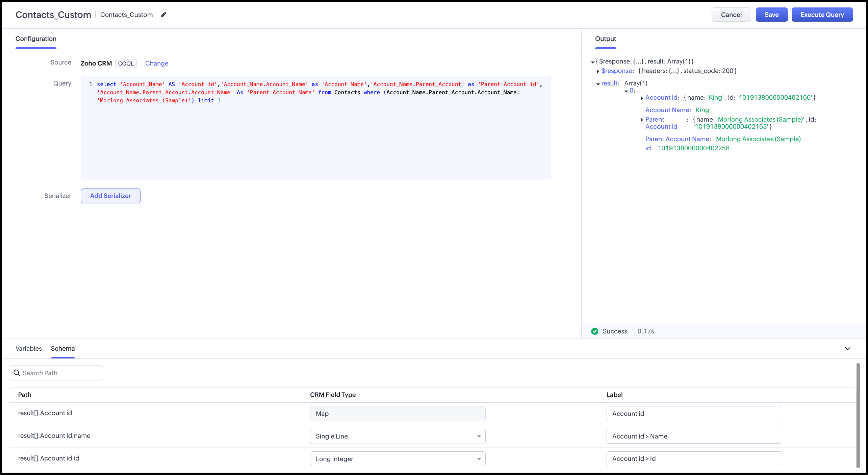
Task: Click the pencil edit name icon
Action: coord(164,15)
